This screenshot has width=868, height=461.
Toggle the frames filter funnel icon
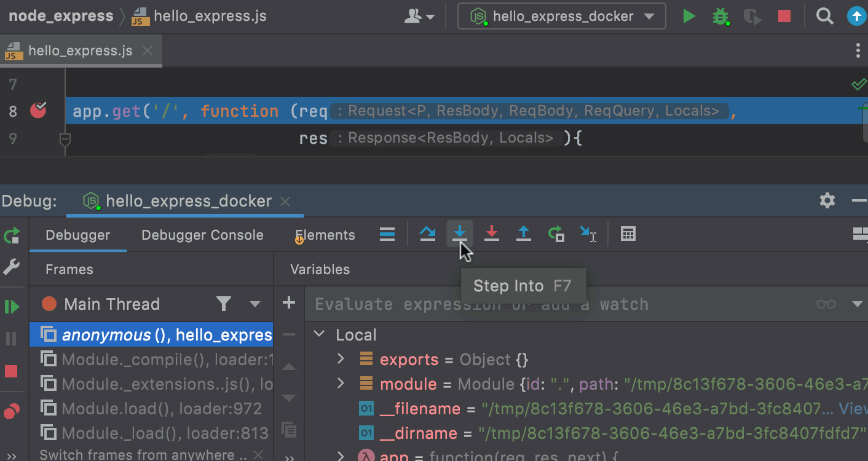224,304
